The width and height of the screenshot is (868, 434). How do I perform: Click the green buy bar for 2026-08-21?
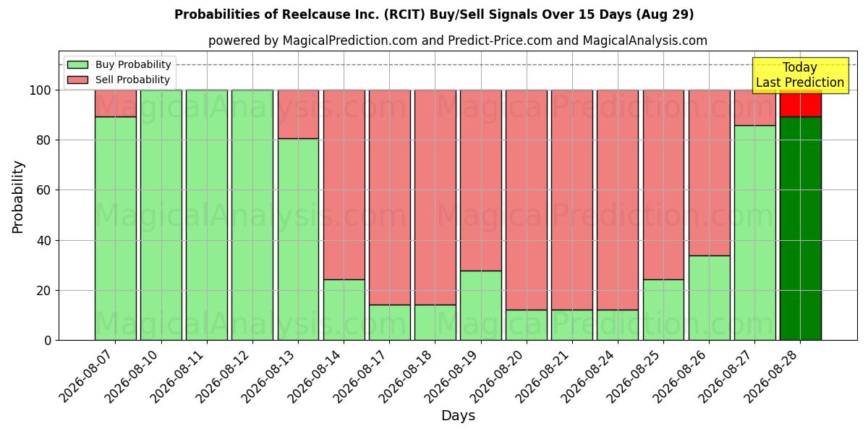point(572,325)
